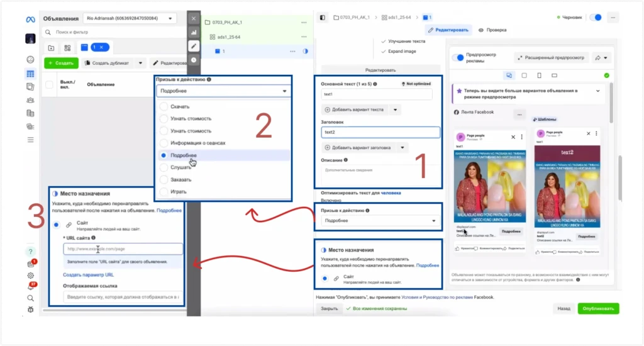This screenshot has width=644, height=346.
Task: Click into the URL сайта input field
Action: point(123,248)
